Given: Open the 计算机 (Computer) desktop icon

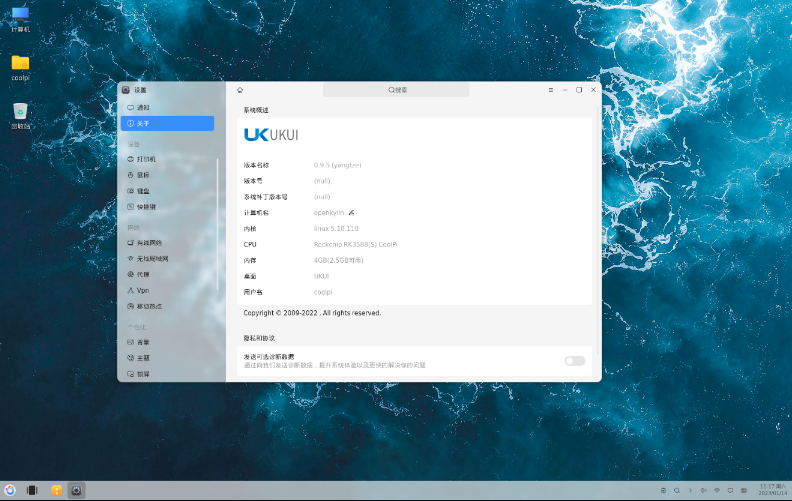Looking at the screenshot, I should (x=20, y=20).
